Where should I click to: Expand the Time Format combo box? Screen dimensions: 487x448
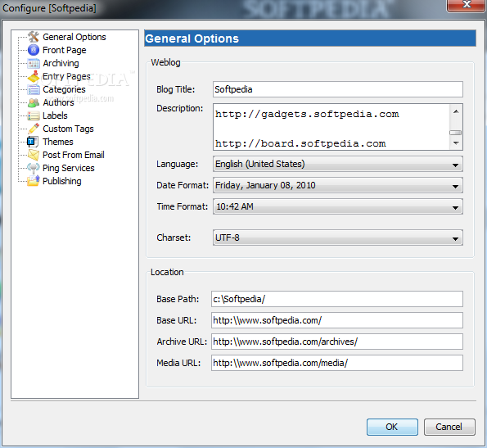click(x=338, y=206)
